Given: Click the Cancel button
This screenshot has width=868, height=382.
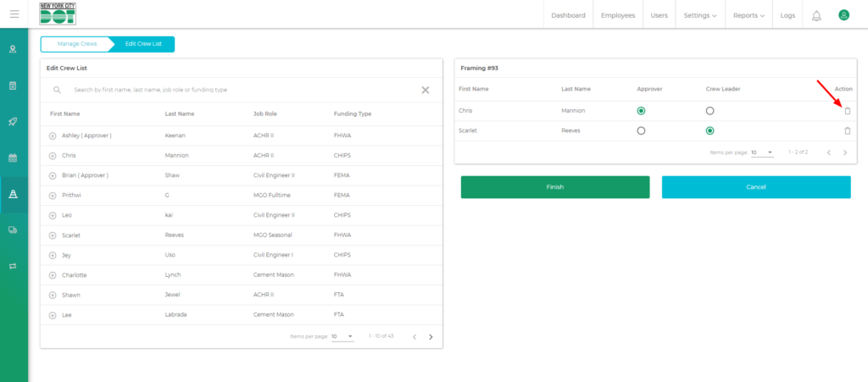Looking at the screenshot, I should [x=755, y=187].
